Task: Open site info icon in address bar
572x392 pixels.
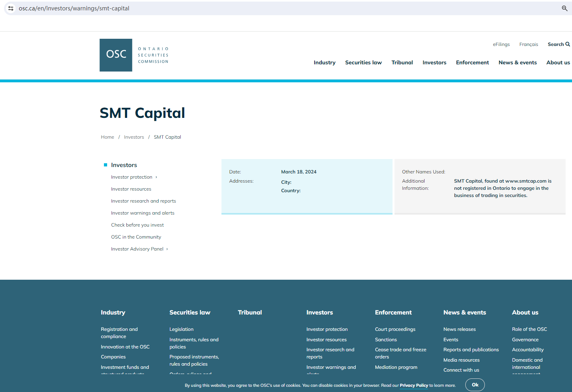Action: (11, 8)
